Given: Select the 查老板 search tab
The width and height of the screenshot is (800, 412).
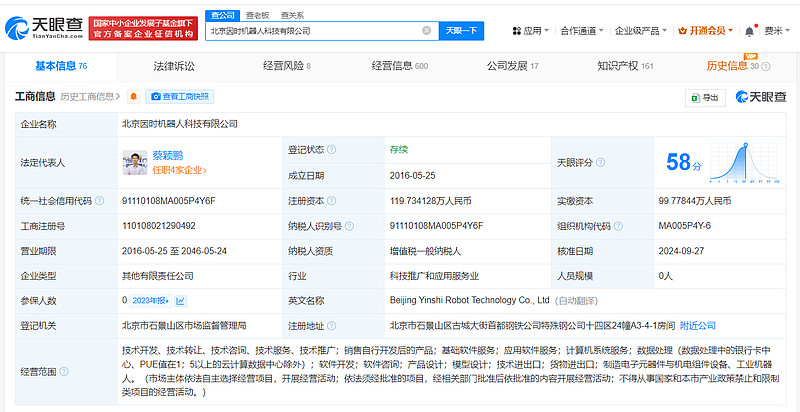Looking at the screenshot, I should [257, 15].
